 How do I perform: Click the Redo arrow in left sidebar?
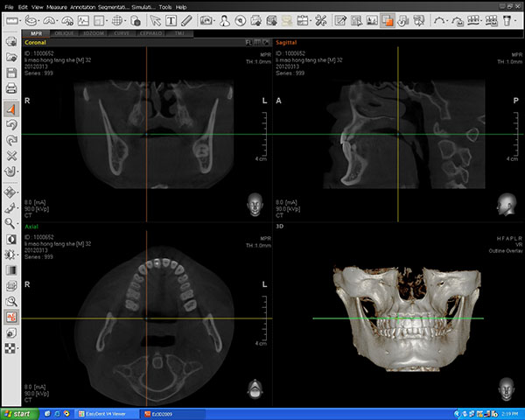coord(11,140)
